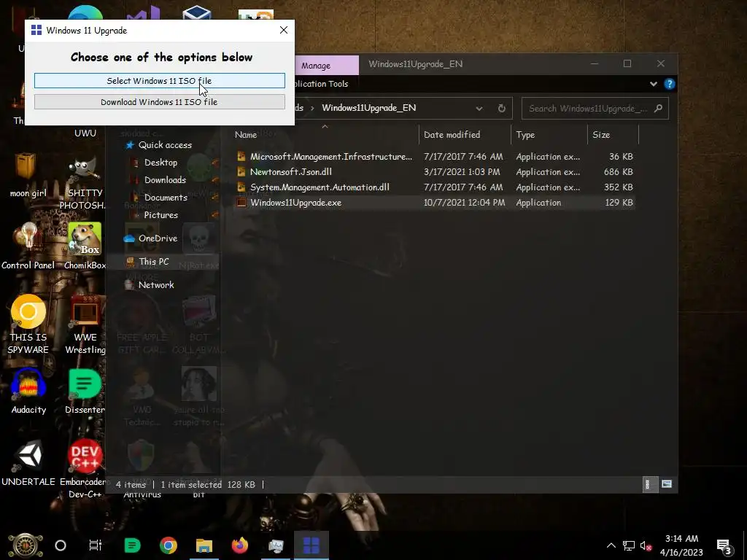Click Windows11Upgrade.exe file icon
Screen dimensions: 747x560
[241, 203]
